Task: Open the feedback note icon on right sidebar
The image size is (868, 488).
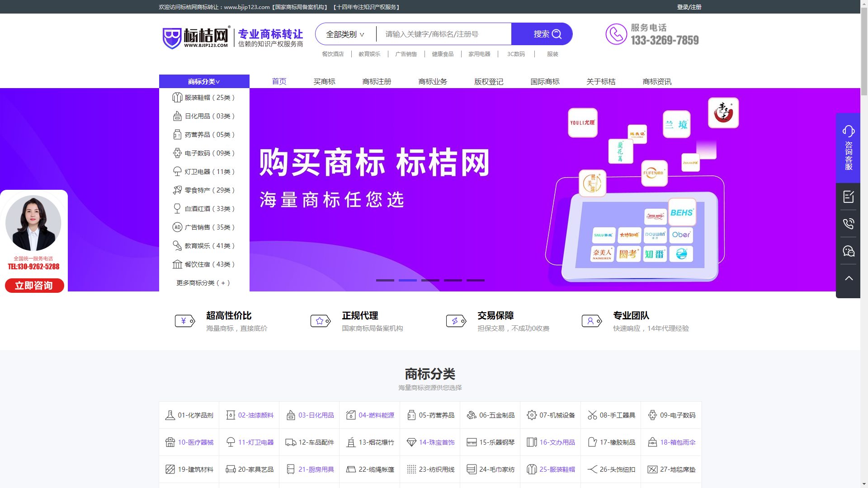Action: pyautogui.click(x=849, y=196)
